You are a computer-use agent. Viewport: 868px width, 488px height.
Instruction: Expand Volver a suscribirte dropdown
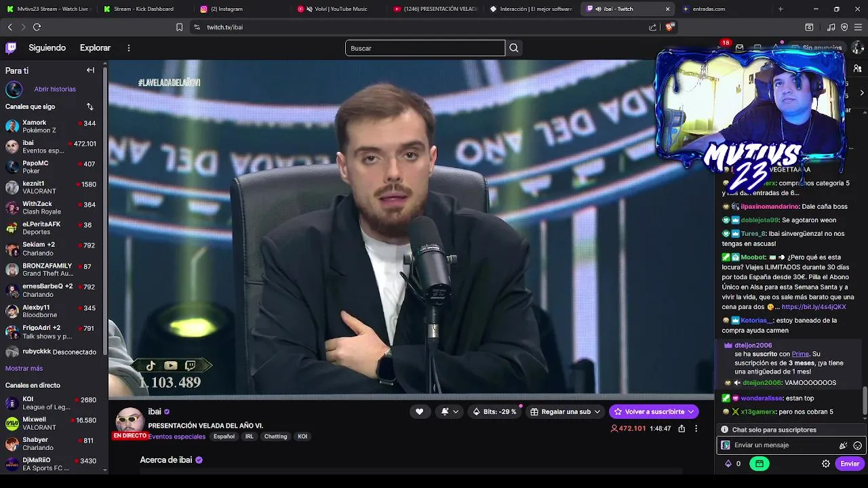point(654,411)
